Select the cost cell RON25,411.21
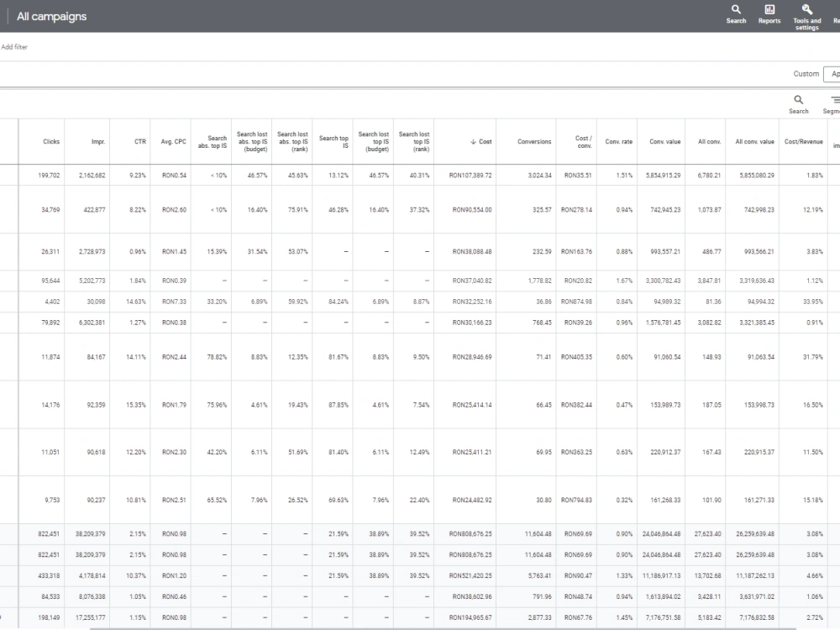This screenshot has height=630, width=840. (x=471, y=452)
